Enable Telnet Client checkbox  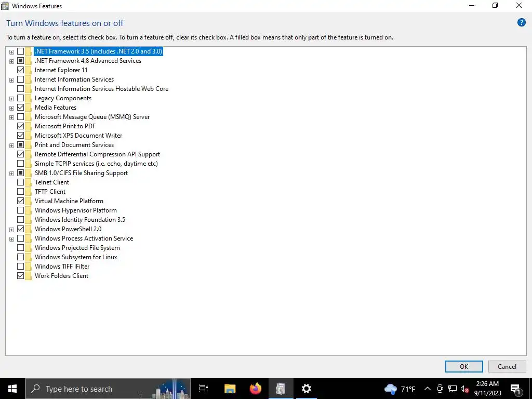click(20, 182)
